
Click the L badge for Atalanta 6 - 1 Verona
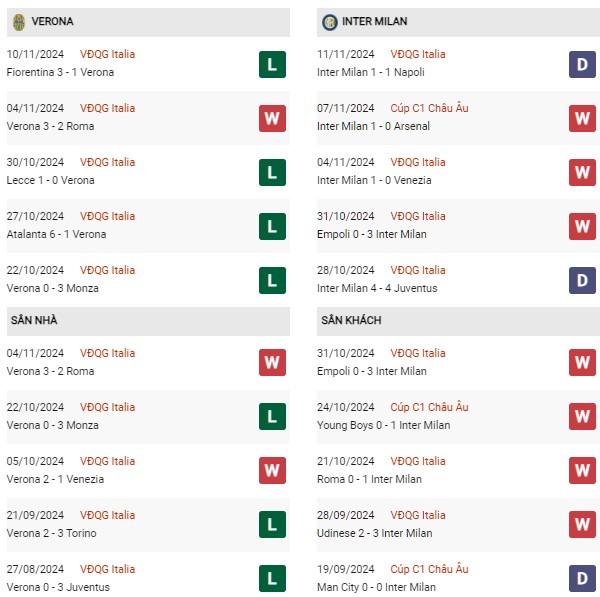[272, 226]
